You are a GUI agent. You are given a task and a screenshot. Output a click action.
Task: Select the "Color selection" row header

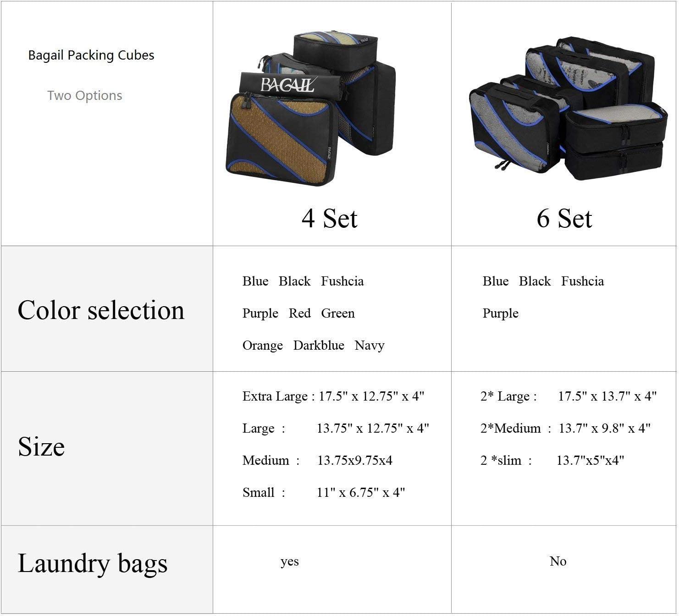point(101,310)
